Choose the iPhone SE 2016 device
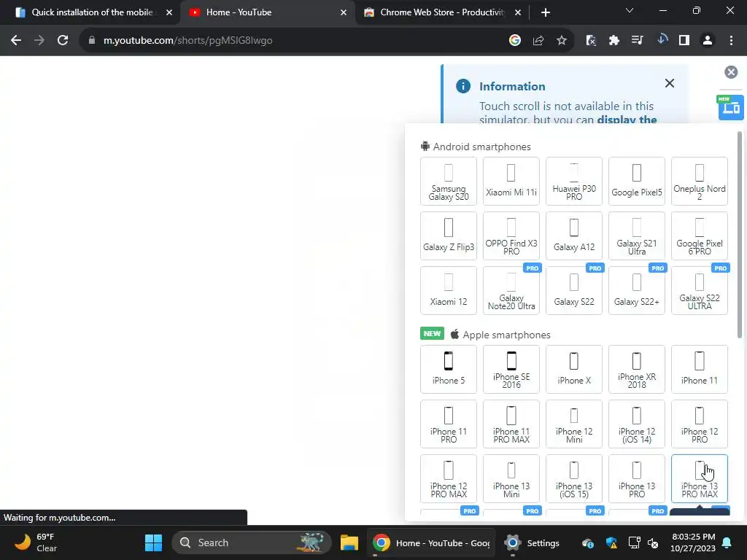The height and width of the screenshot is (560, 747). tap(511, 369)
